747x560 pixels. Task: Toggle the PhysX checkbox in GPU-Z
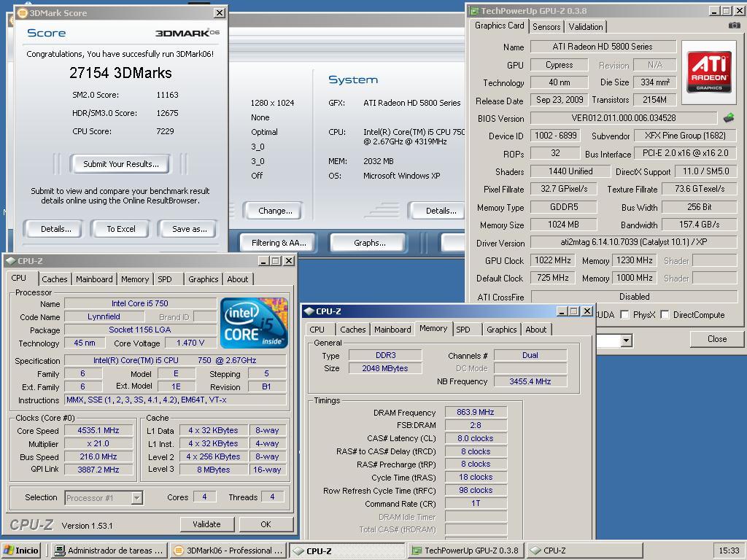click(624, 315)
